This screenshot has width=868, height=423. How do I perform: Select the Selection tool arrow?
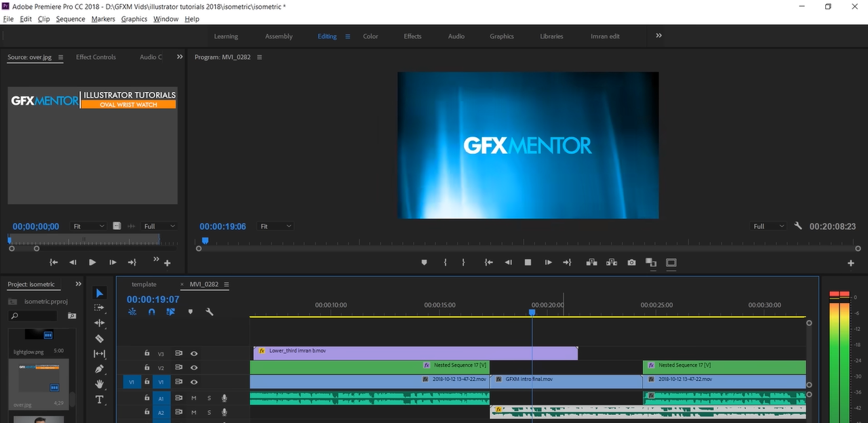100,293
